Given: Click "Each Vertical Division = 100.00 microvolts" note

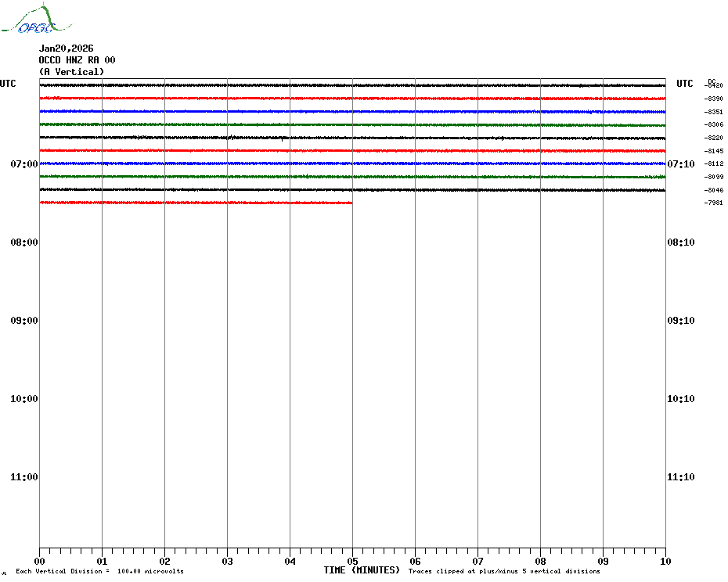Looking at the screenshot, I should (x=100, y=571).
